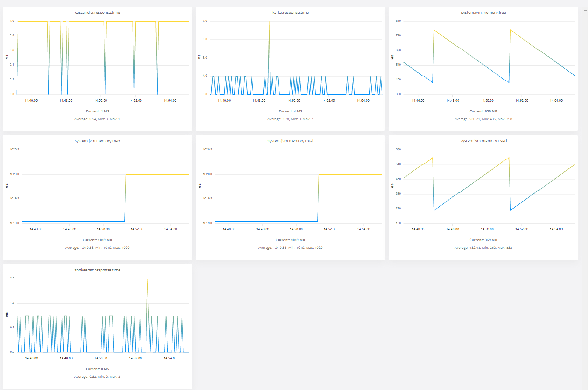Click the 14:50:00 x-axis tick on memory.used

(x=487, y=229)
